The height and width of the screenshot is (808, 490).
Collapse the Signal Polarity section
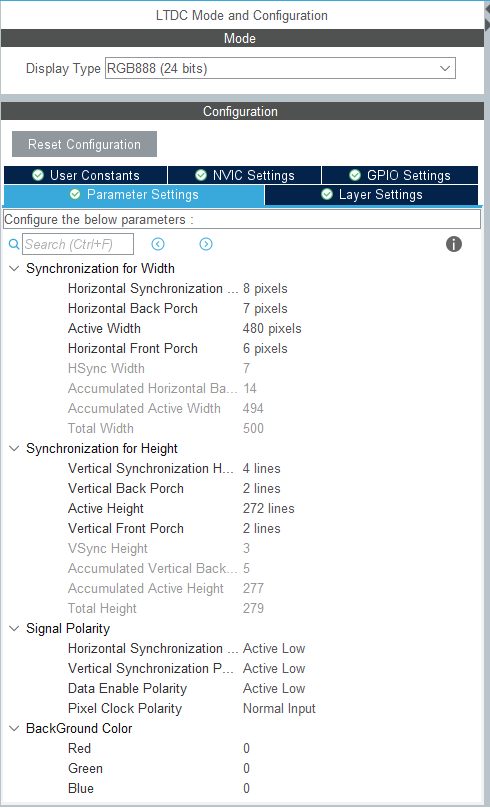(14, 628)
